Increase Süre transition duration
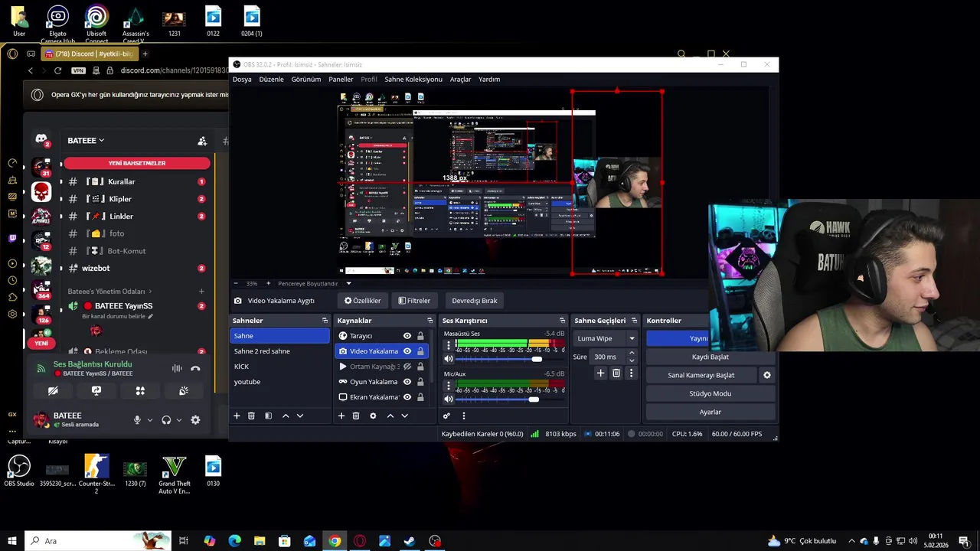980x551 pixels. [632, 353]
